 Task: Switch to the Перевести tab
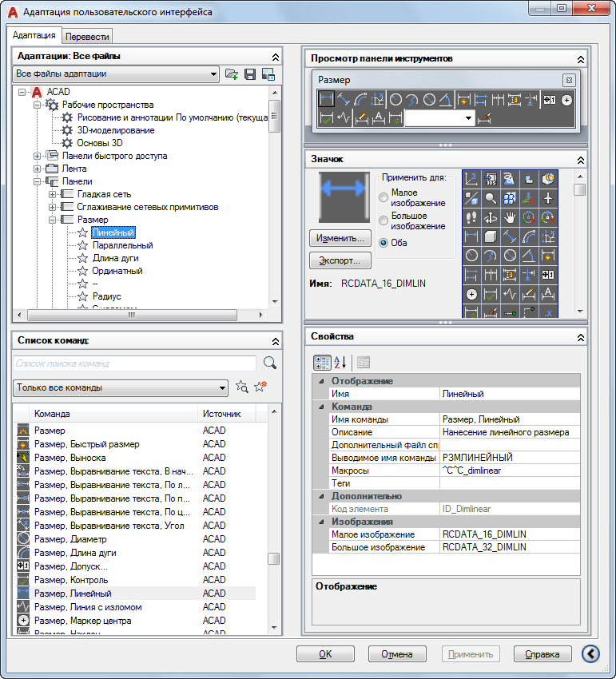(x=87, y=37)
